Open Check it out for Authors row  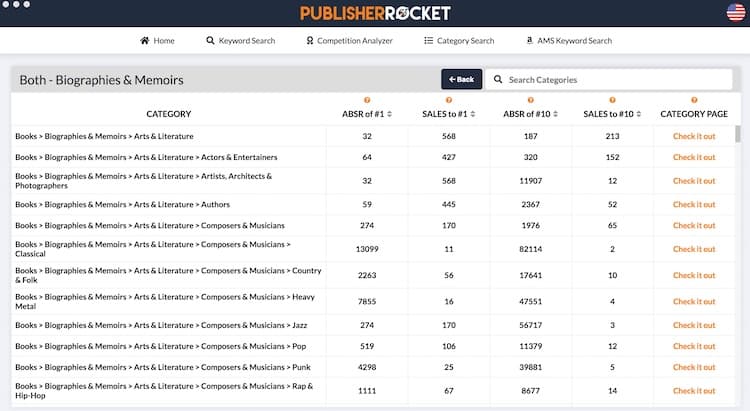point(694,204)
